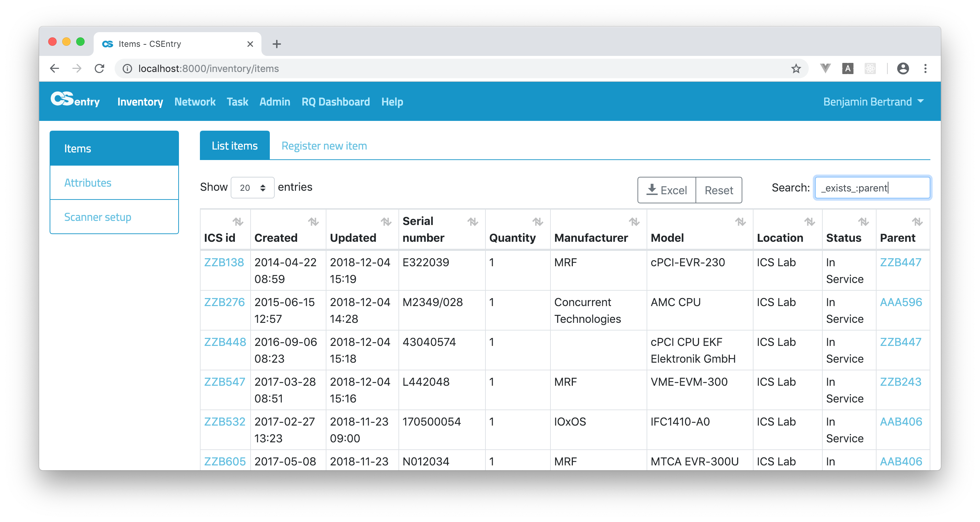This screenshot has width=980, height=522.
Task: Download table via Excel button
Action: coord(666,190)
